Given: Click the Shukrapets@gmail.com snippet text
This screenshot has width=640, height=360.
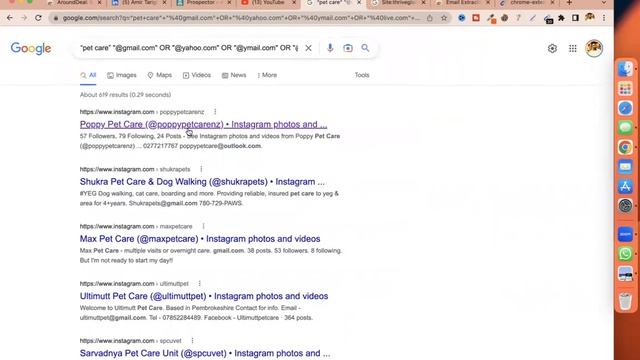Looking at the screenshot, I should pyautogui.click(x=163, y=203).
